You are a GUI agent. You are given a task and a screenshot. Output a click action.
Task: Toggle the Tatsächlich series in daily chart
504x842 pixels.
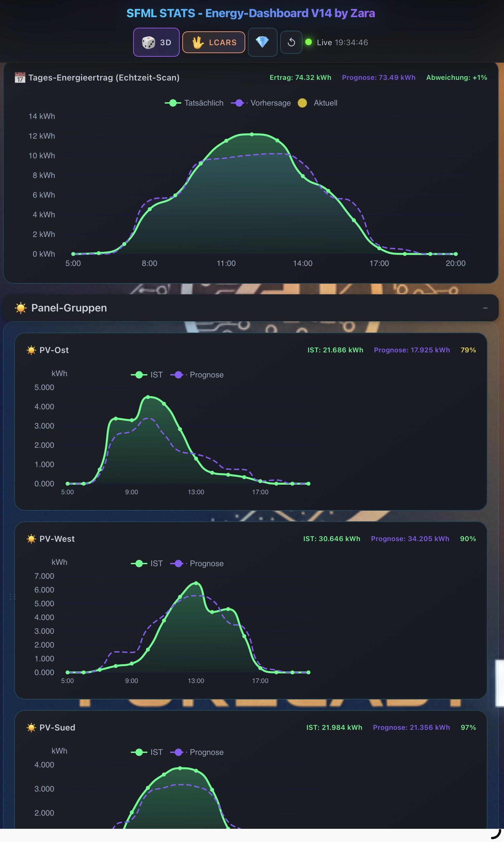click(194, 103)
